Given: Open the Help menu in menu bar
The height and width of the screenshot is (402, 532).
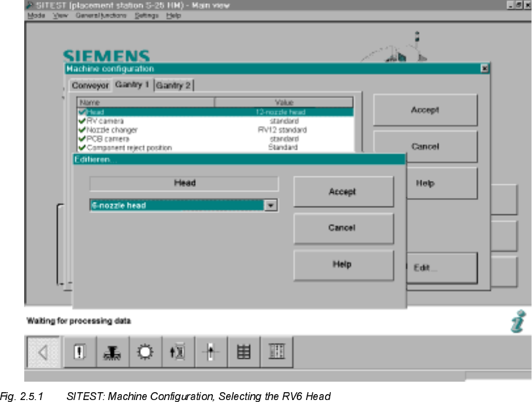Looking at the screenshot, I should click(x=174, y=16).
